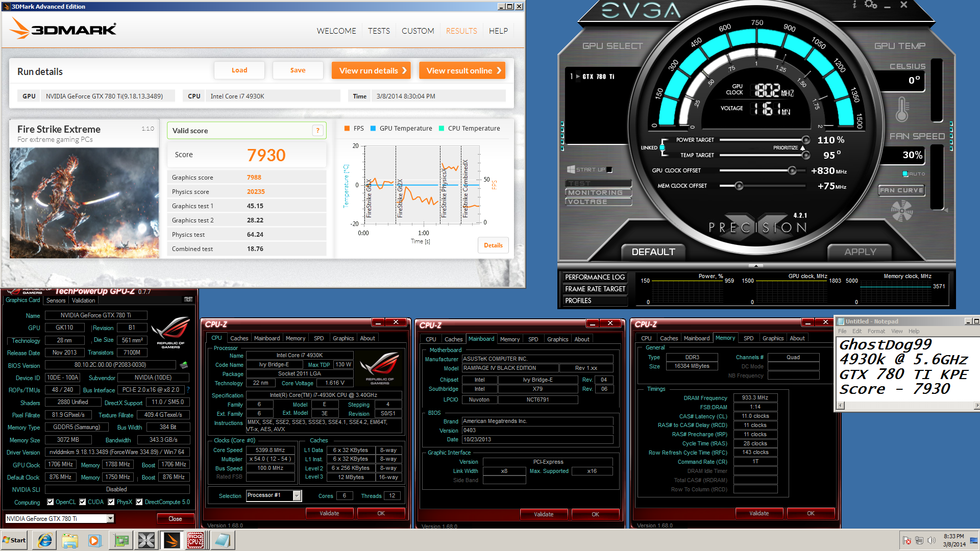Viewport: 980px width, 551px height.
Task: Switch to 3DMark taskbar icon
Action: 171,540
